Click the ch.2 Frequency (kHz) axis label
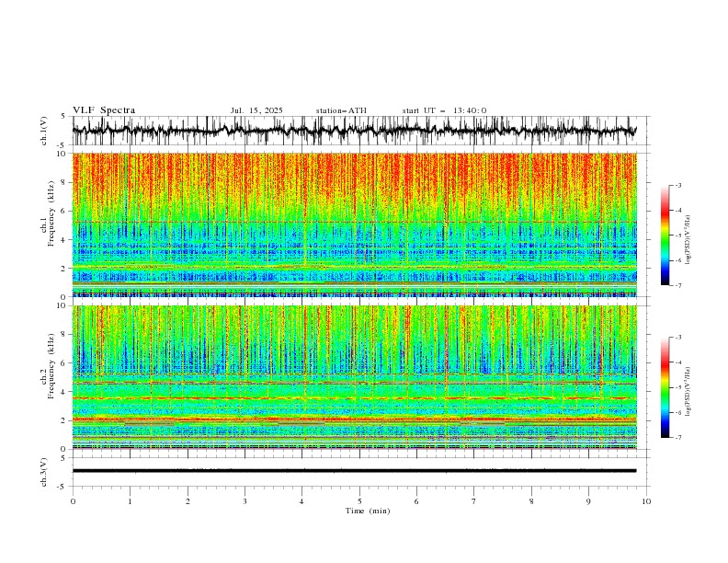 click(x=48, y=366)
